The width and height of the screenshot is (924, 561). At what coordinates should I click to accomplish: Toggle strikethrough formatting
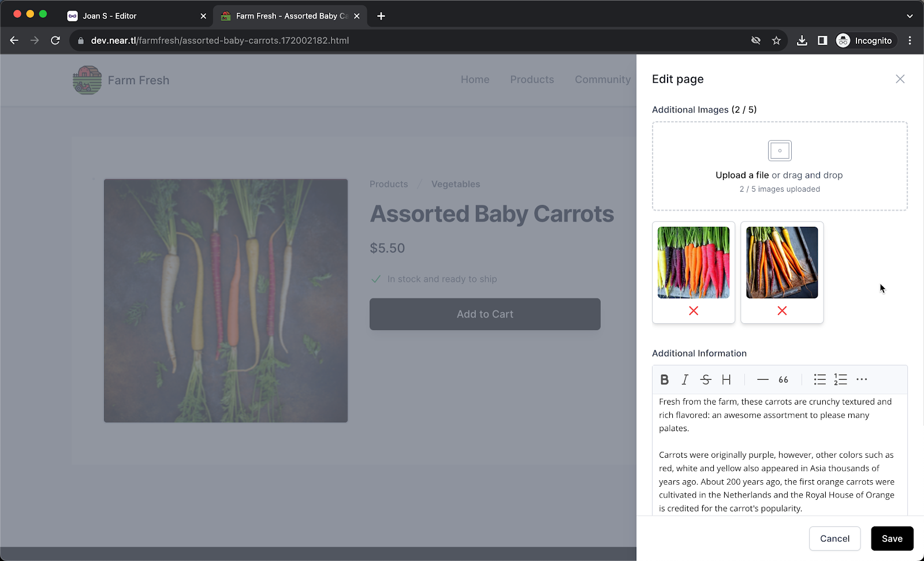pyautogui.click(x=705, y=379)
